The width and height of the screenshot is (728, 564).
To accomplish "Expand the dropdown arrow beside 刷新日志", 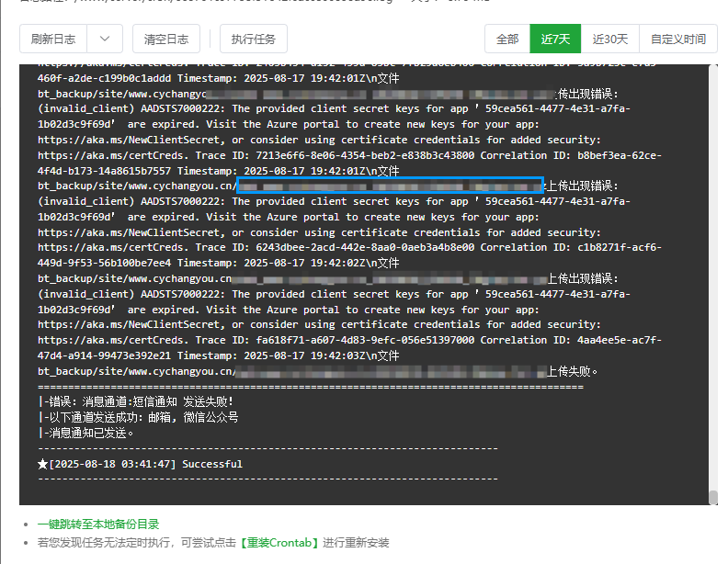I will pos(105,39).
